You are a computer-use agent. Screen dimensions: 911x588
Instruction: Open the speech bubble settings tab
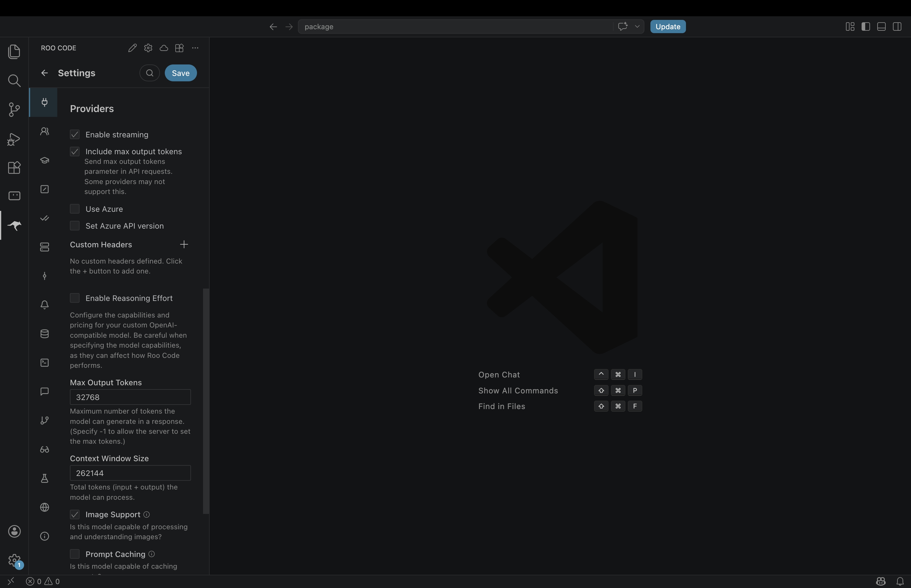coord(45,391)
